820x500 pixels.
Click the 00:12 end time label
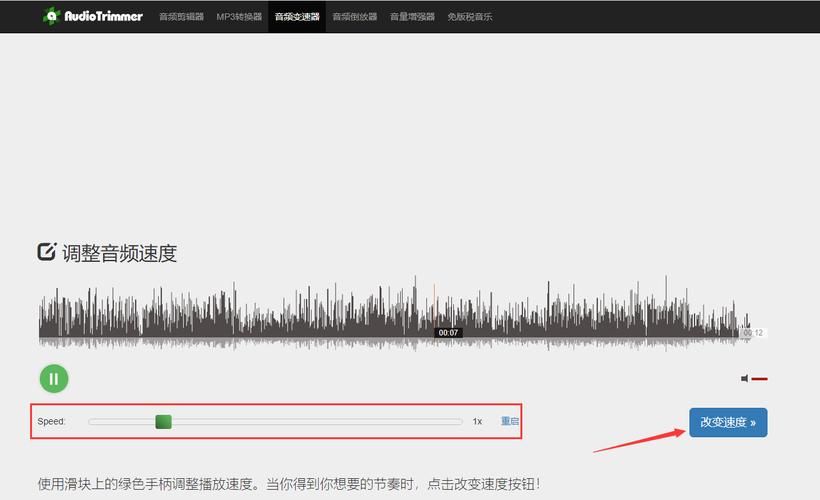click(x=753, y=333)
